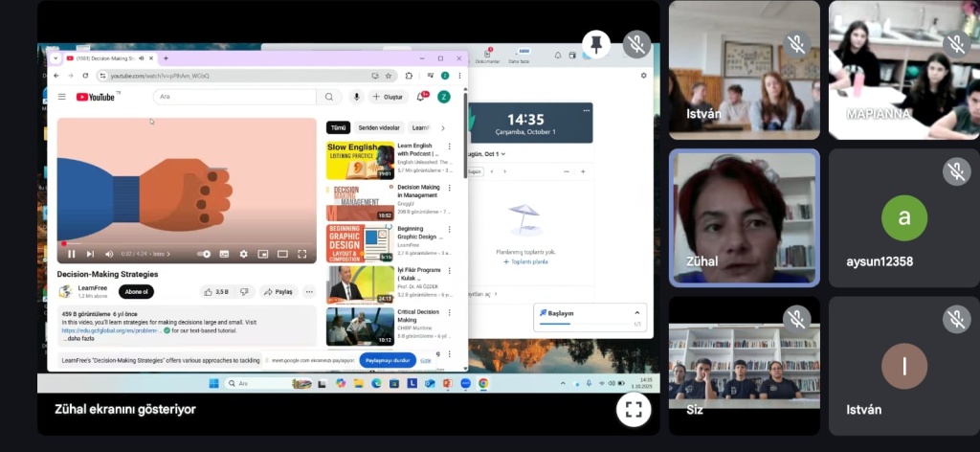Expand the shared screen to fullscreen
This screenshot has height=452, width=980.
(x=632, y=410)
